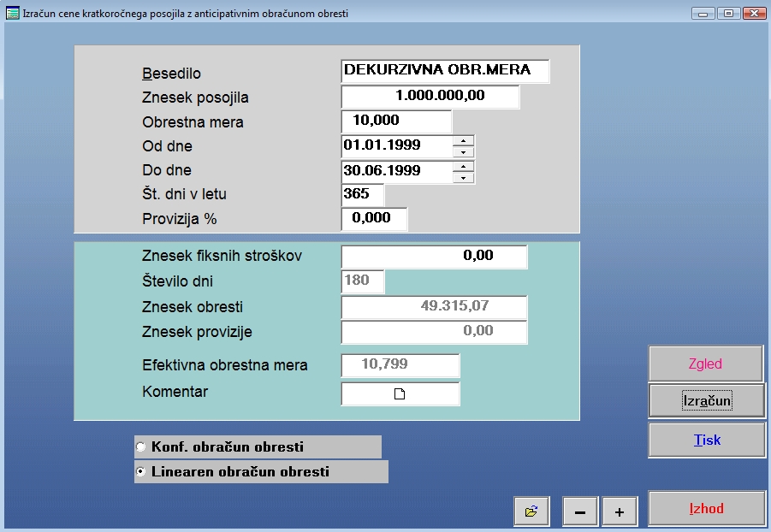Click the application icon in title bar
The width and height of the screenshot is (771, 532).
[12, 14]
